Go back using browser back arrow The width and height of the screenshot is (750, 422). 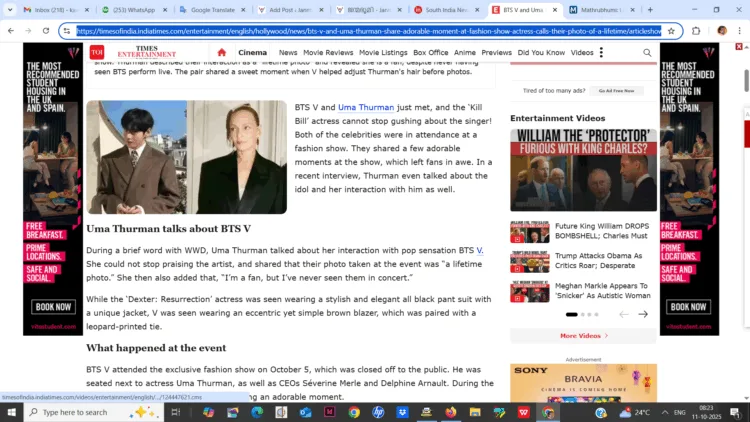click(x=11, y=31)
